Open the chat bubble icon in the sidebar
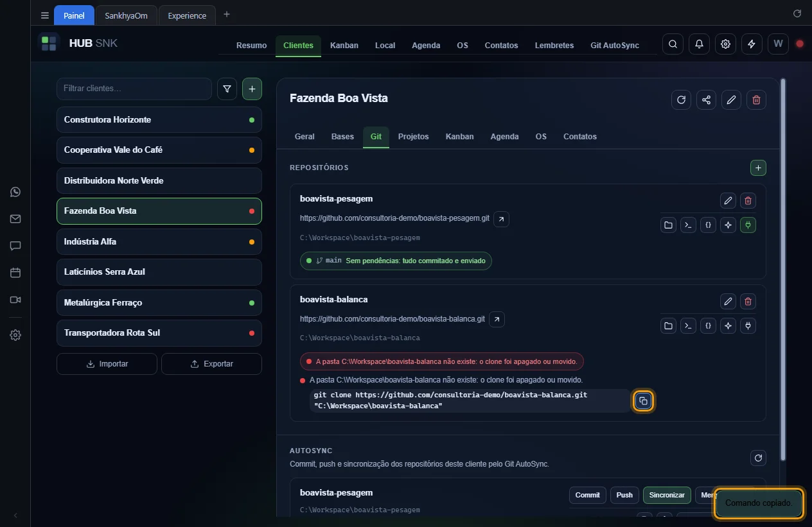 15,246
